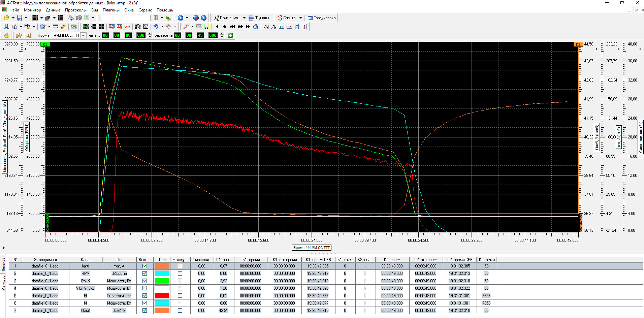The width and height of the screenshot is (644, 318).
Task: Click the table calendar icon
Action: [56, 27]
